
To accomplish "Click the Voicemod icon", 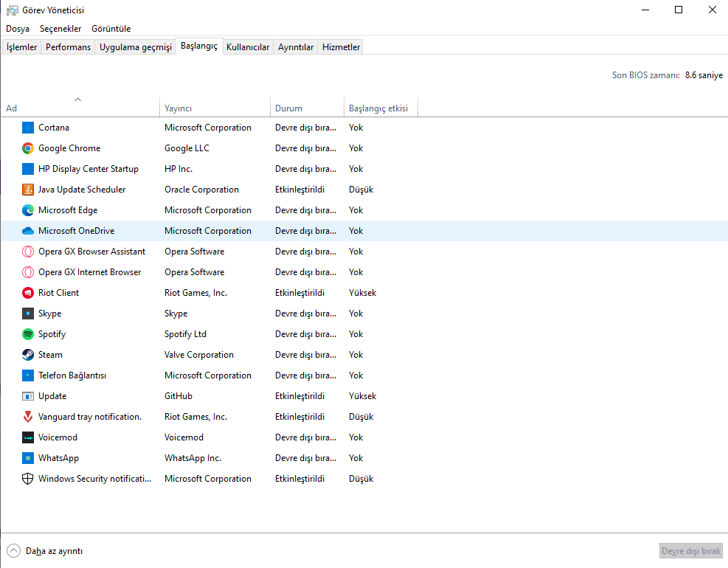I will (x=28, y=437).
